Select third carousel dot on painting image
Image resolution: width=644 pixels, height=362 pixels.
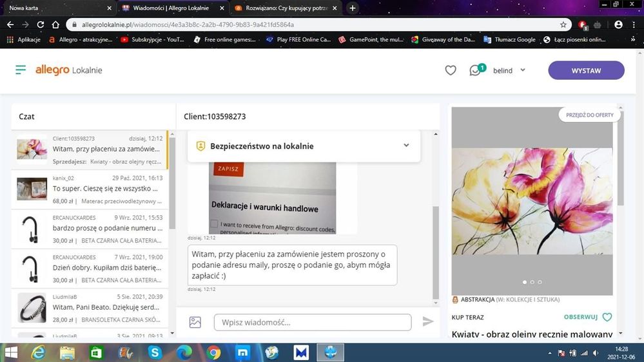coord(540,282)
